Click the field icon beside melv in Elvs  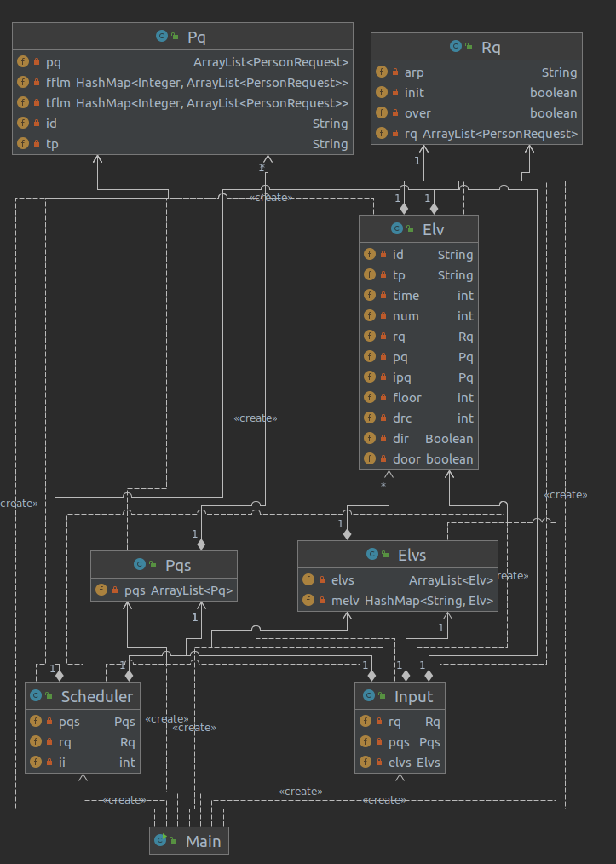pos(308,600)
